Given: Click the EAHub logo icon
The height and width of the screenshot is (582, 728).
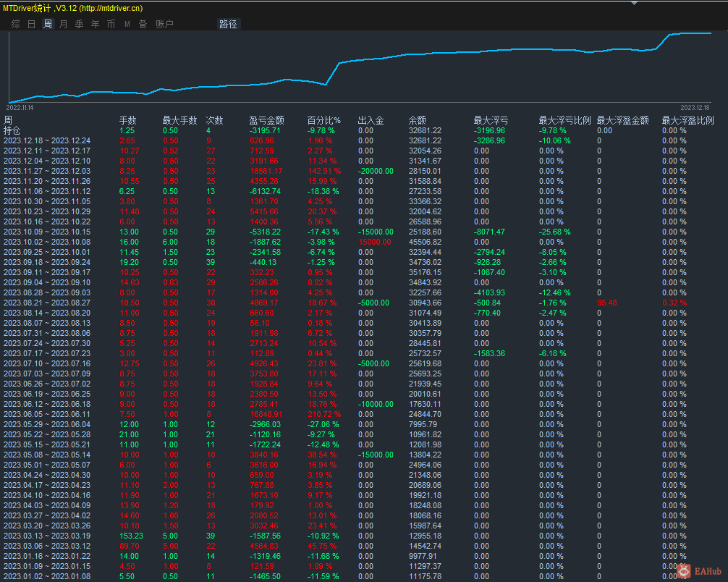Looking at the screenshot, I should (x=684, y=571).
